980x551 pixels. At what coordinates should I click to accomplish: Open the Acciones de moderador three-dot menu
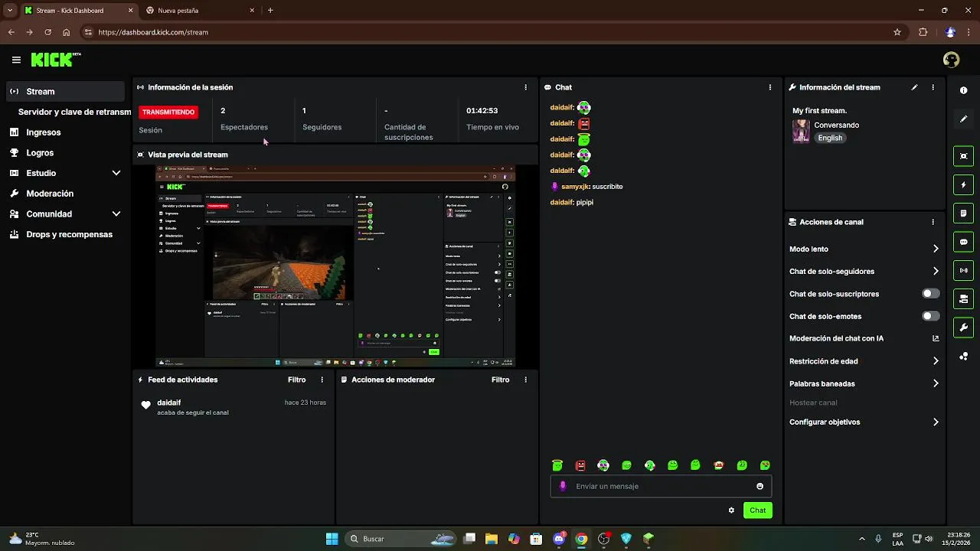click(525, 380)
